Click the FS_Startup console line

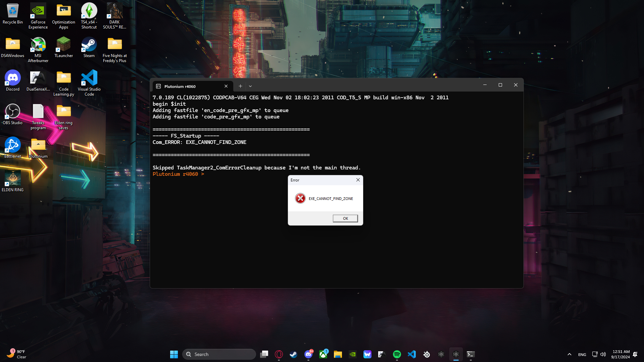point(186,136)
